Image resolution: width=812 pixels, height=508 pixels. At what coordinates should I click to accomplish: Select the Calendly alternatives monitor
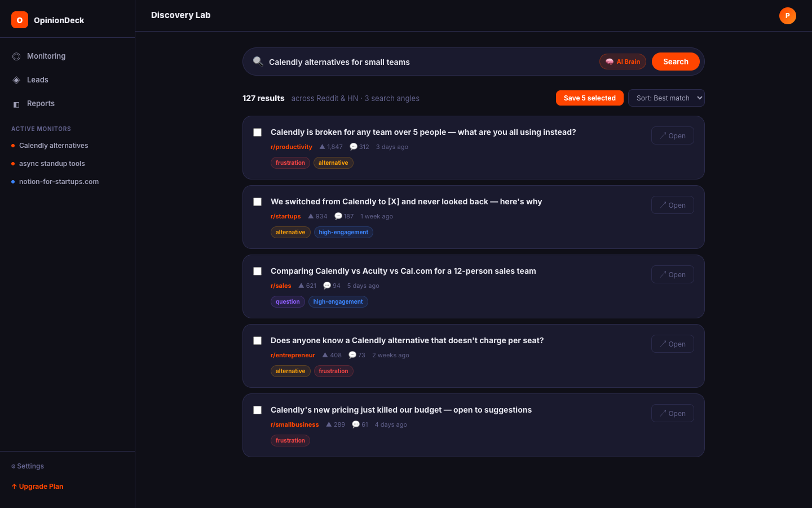coord(54,145)
